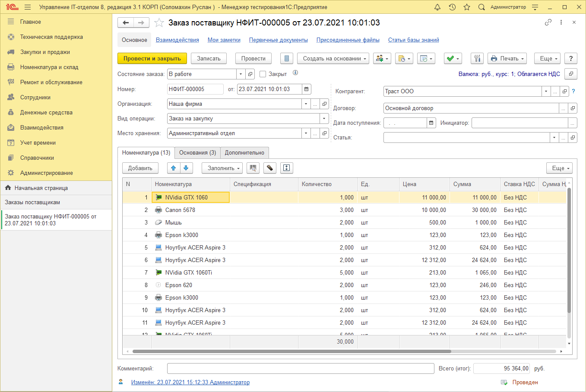Click the table's horizontal scrollbar

pyautogui.click(x=291, y=351)
